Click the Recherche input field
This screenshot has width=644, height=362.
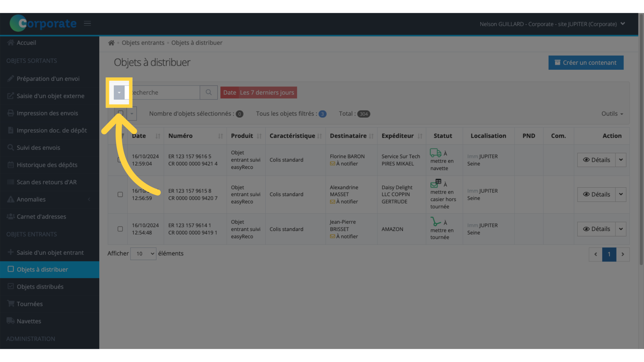(x=162, y=93)
